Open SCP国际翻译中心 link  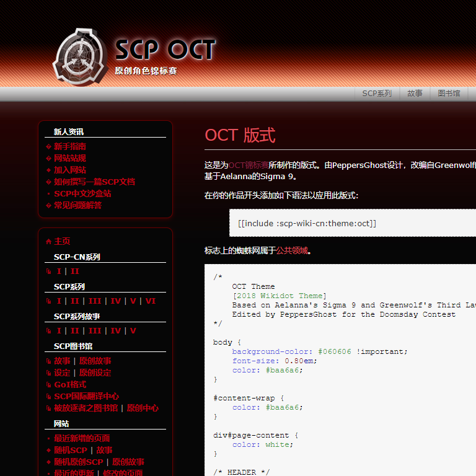click(x=87, y=397)
